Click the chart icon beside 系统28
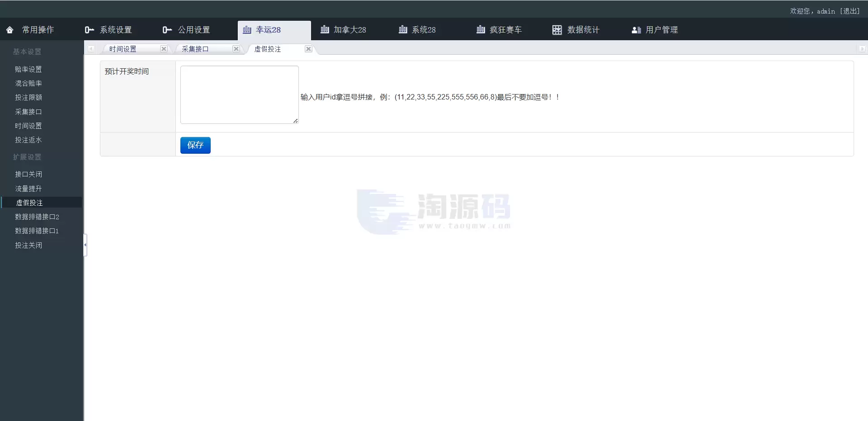 tap(403, 29)
